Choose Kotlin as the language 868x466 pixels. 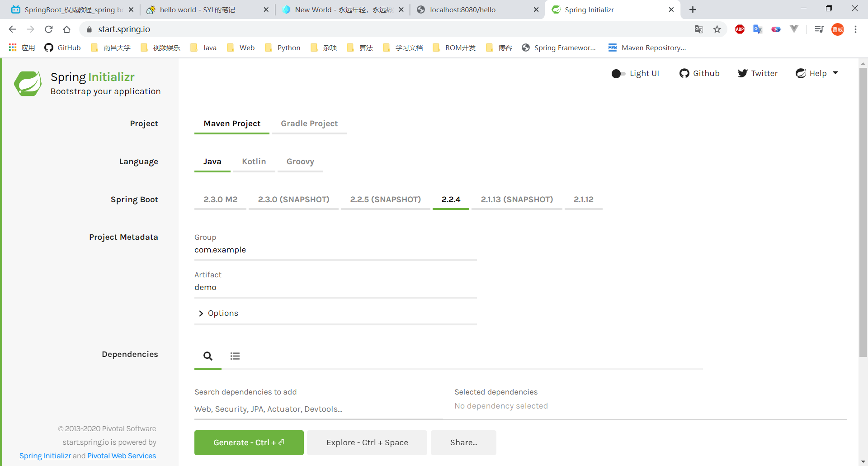point(254,162)
